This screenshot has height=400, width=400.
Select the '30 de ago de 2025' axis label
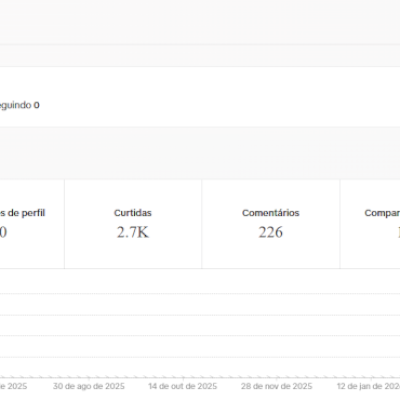(x=89, y=386)
